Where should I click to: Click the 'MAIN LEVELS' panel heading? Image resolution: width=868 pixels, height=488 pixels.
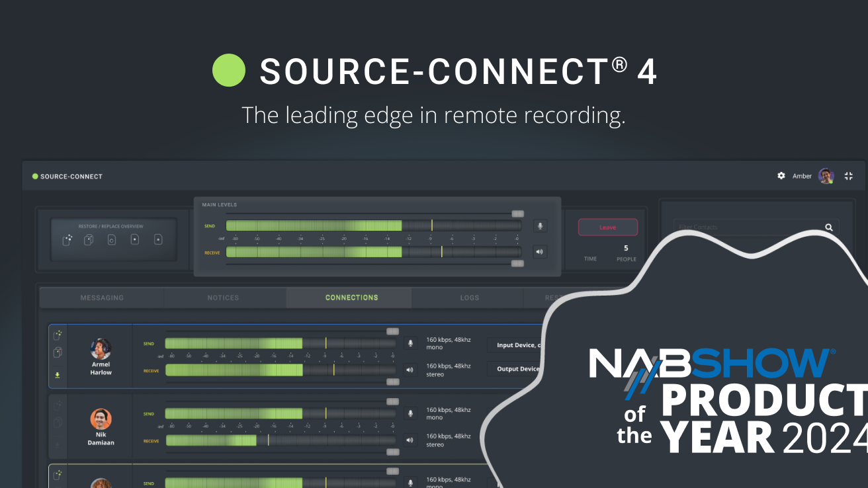point(219,205)
